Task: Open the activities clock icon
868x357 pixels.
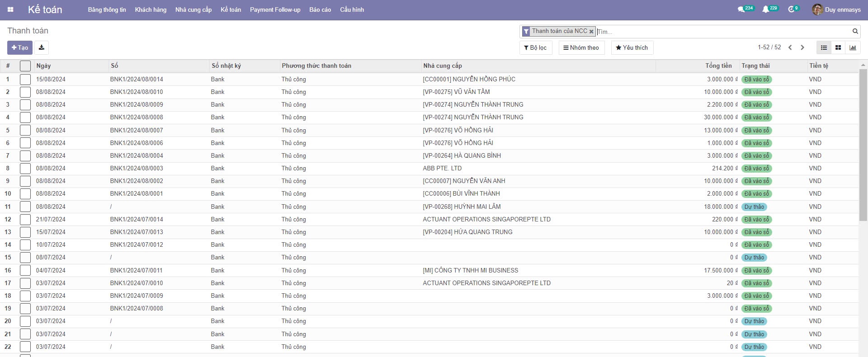Action: tap(791, 9)
